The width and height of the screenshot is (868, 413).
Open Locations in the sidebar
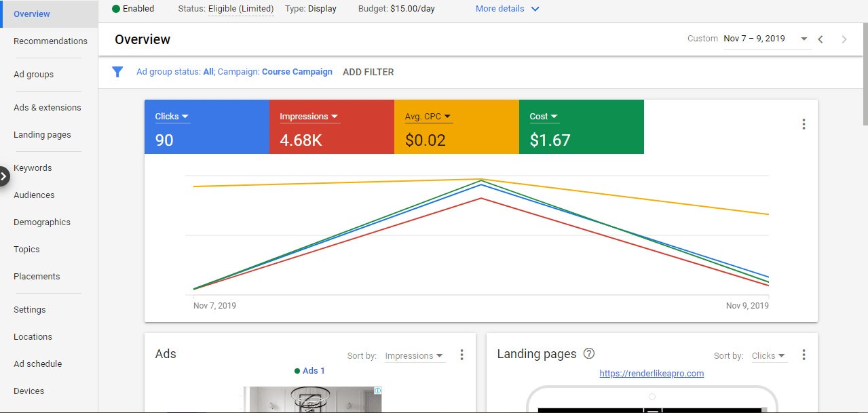pyautogui.click(x=33, y=337)
